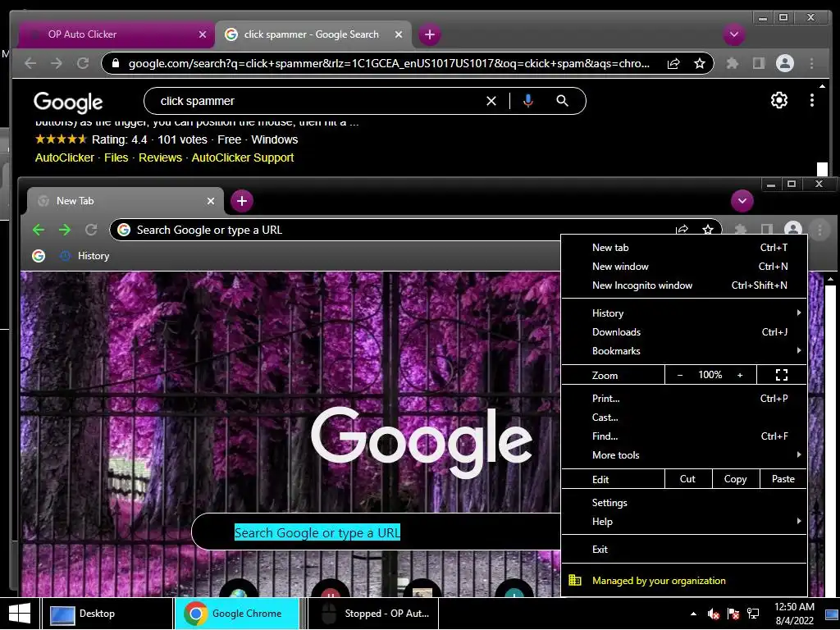Add new tab in click spammer window

pos(430,34)
